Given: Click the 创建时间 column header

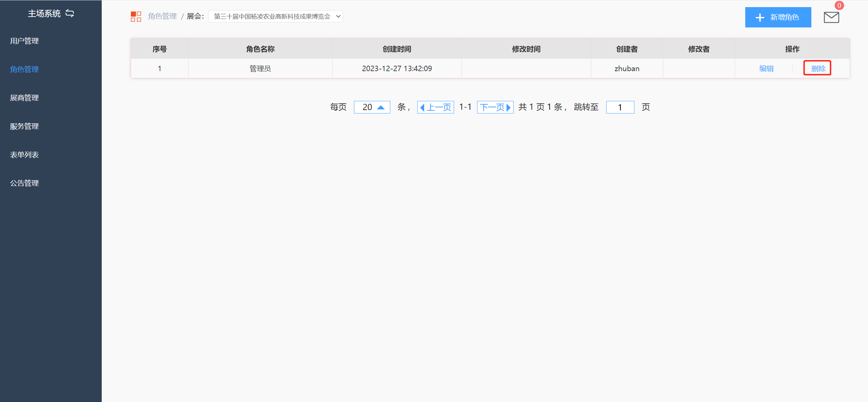Looking at the screenshot, I should 397,49.
